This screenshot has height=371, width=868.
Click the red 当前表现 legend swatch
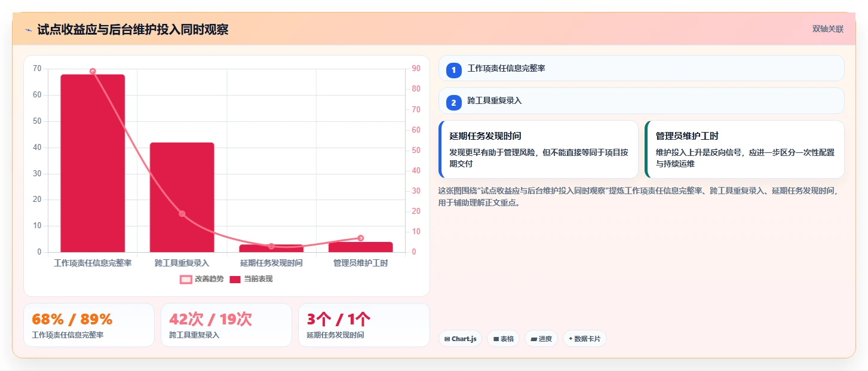pyautogui.click(x=235, y=279)
